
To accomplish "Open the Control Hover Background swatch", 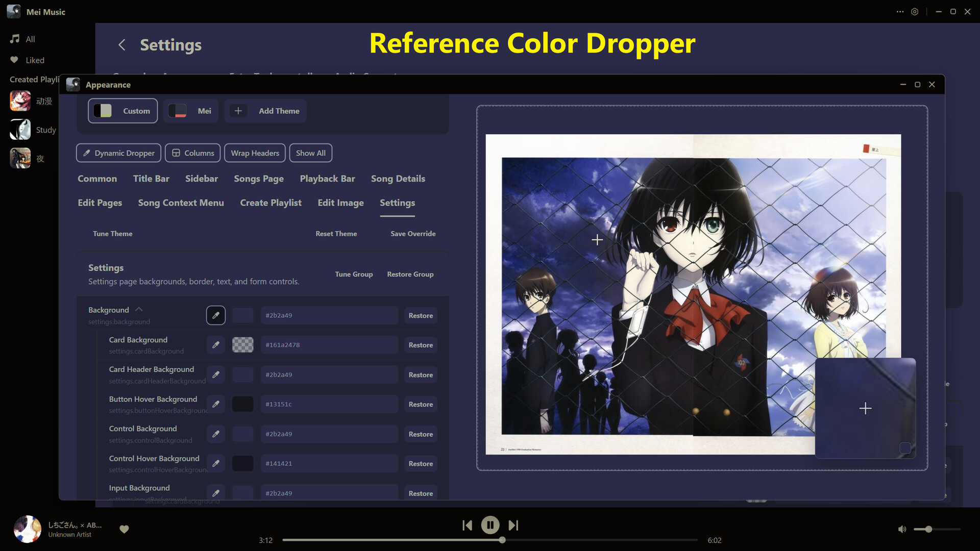I will pos(243,463).
